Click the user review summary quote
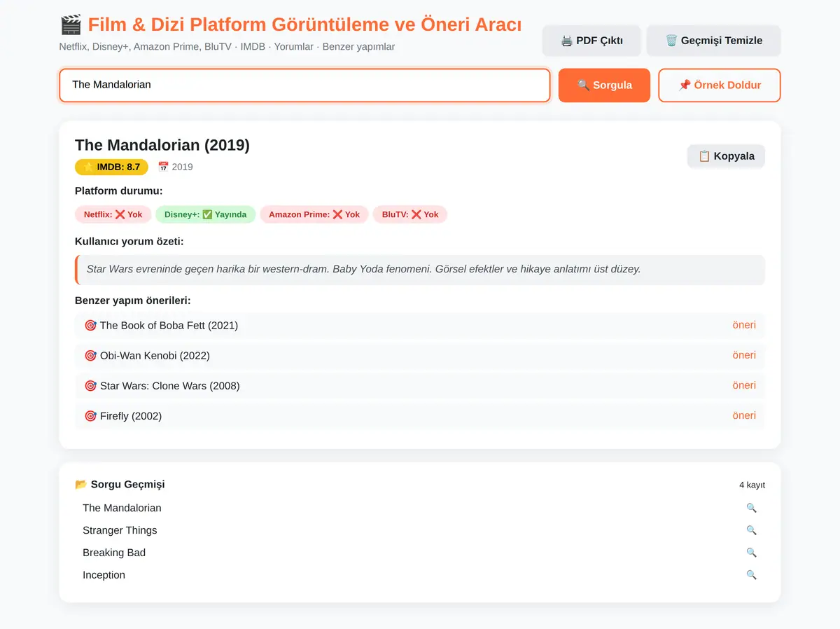 tap(420, 270)
